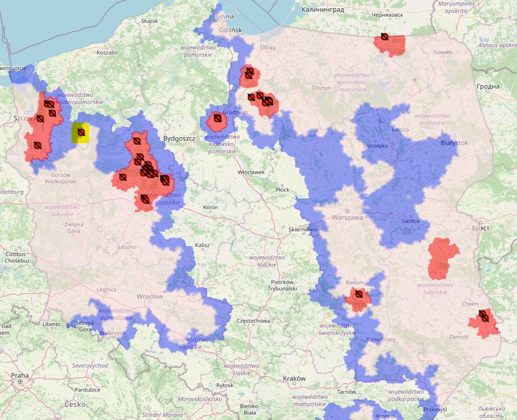517x420 pixels.
Task: Click the outbreak marker inside the yellow zone
Action: point(81,132)
